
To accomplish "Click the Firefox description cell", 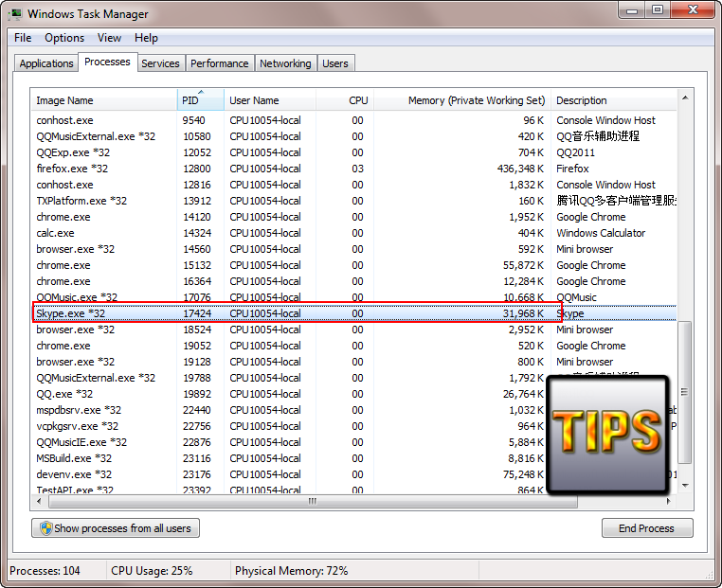I will click(x=573, y=169).
